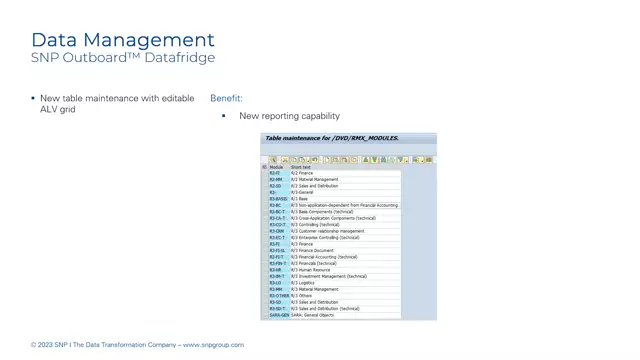Click the Find binoculars icon
This screenshot has width=640, height=360.
coord(384,160)
